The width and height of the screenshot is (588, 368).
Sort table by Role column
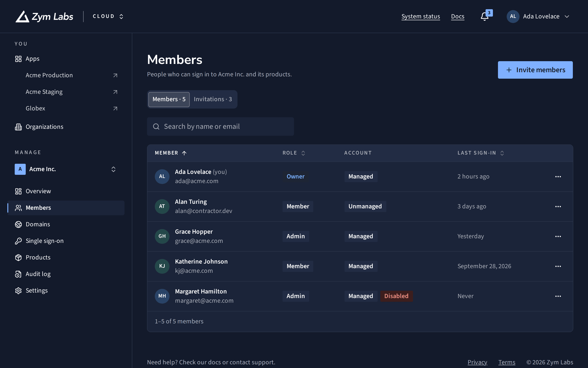pyautogui.click(x=294, y=153)
